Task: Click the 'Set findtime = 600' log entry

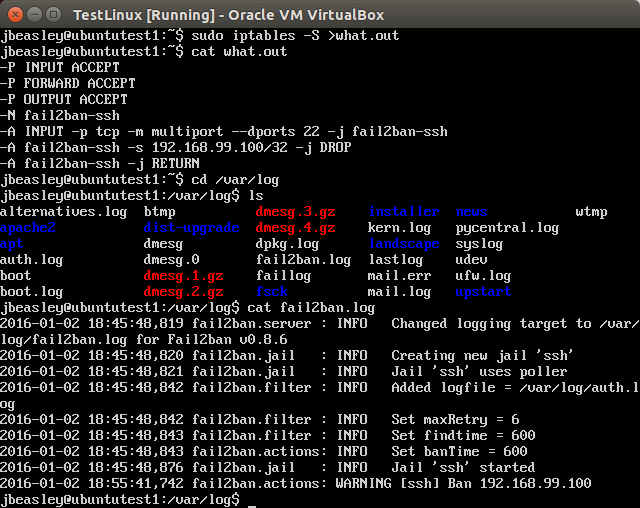Action: [x=268, y=435]
